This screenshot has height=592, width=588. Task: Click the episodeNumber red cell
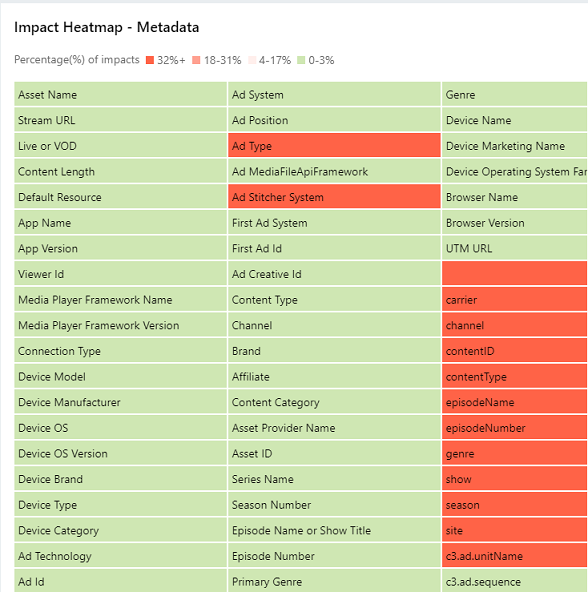[x=515, y=427]
